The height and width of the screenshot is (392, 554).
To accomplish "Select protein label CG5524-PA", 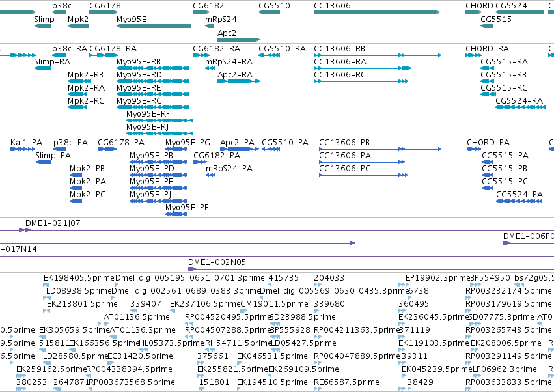I will pyautogui.click(x=519, y=195).
